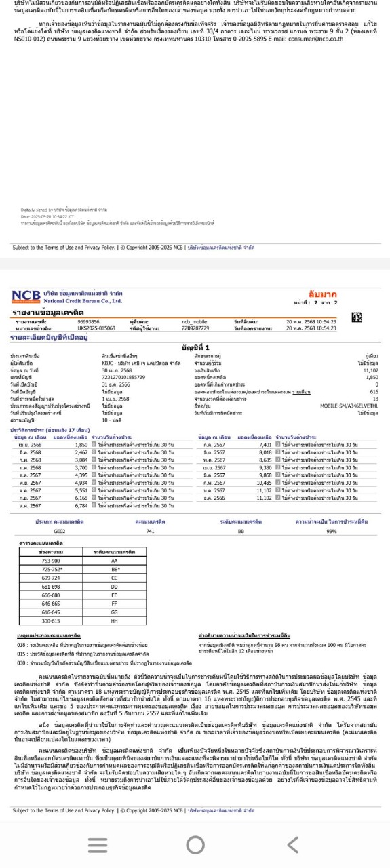Open the recent apps menu icon

[x=98, y=845]
